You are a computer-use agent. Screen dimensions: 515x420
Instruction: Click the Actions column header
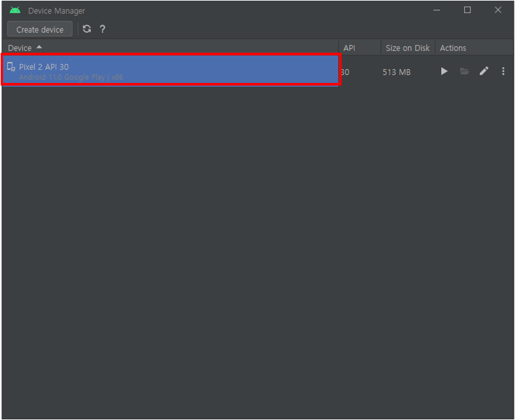474,48
